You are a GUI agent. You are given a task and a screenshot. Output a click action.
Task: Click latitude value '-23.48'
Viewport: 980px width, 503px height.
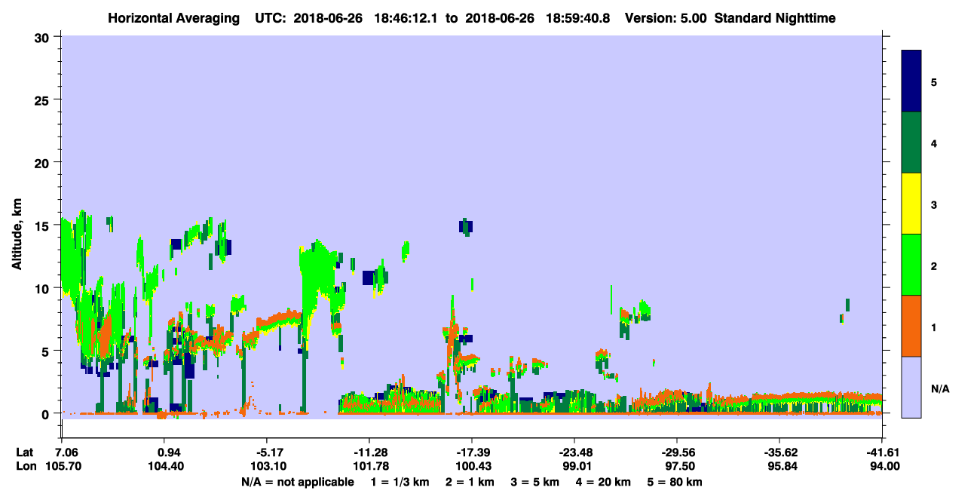tap(574, 452)
